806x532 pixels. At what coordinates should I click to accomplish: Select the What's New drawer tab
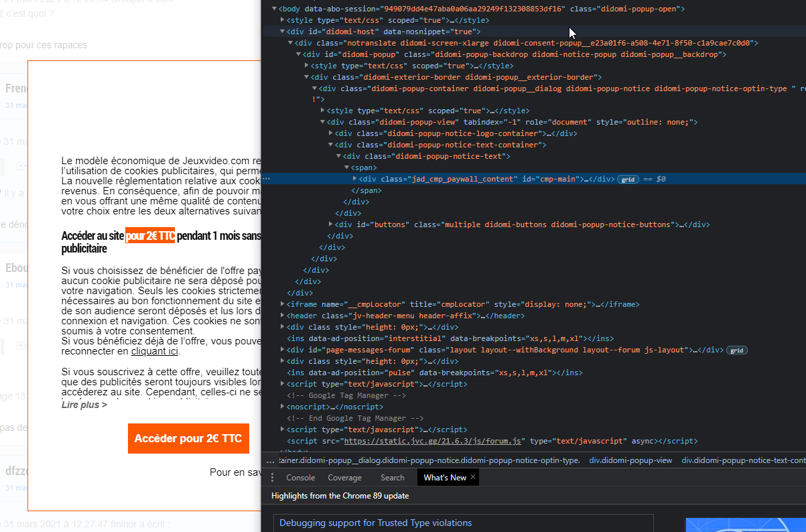(x=445, y=478)
